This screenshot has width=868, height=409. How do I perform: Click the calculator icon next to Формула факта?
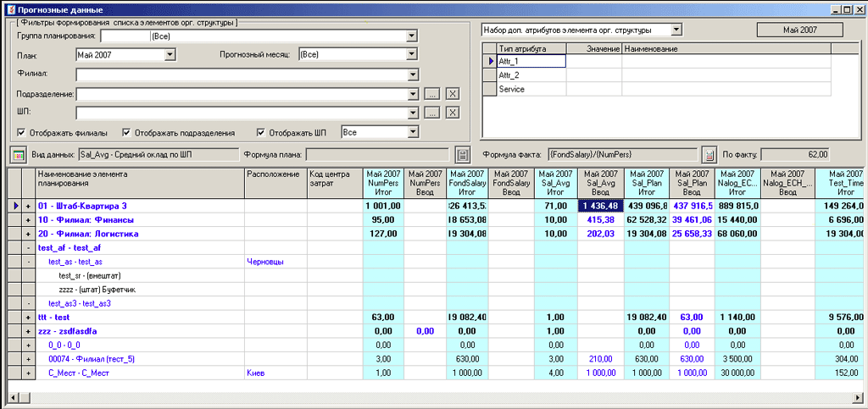click(710, 155)
